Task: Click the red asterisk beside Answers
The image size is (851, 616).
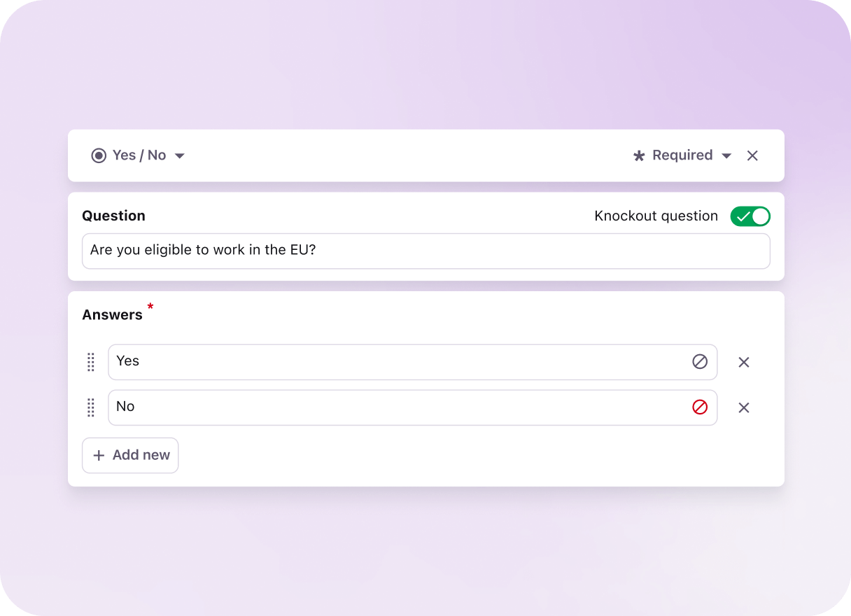Action: point(150,308)
